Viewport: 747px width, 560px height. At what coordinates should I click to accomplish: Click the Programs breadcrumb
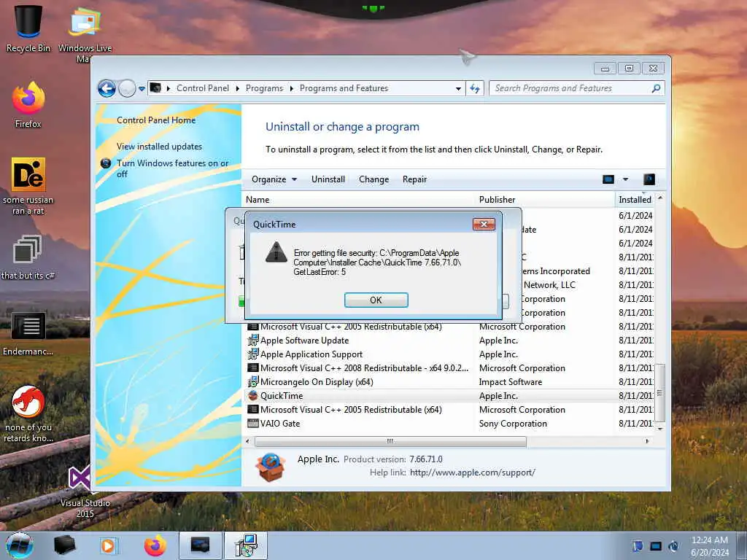pyautogui.click(x=264, y=88)
